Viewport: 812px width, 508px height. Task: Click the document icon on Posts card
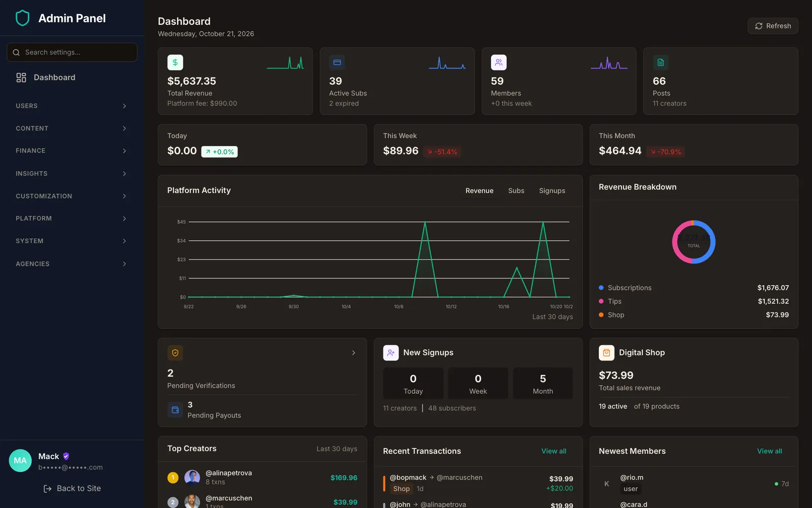tap(661, 62)
